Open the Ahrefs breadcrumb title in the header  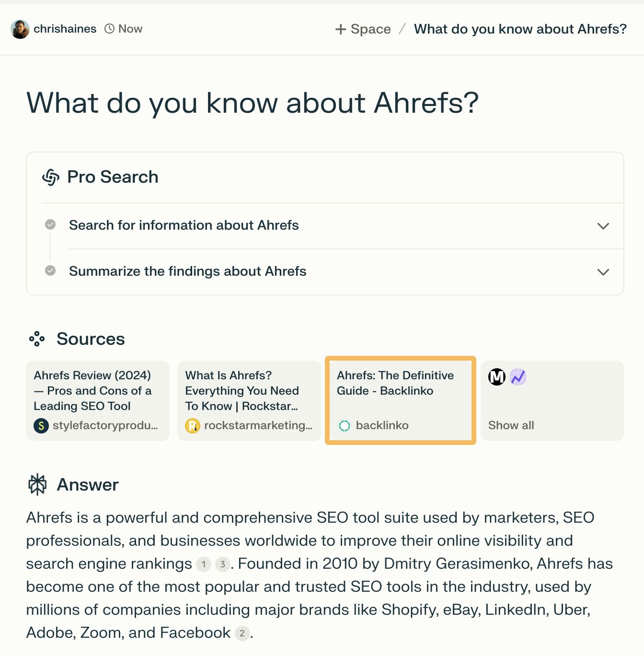click(x=519, y=29)
